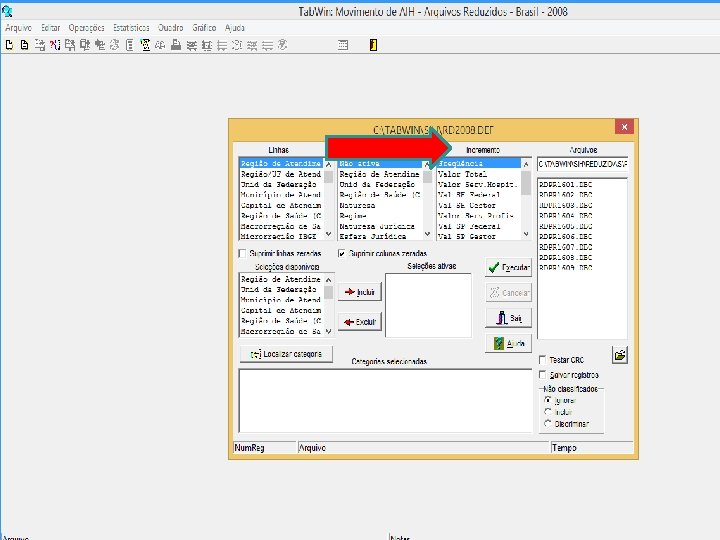This screenshot has width=720, height=540.
Task: Click the first blank-page icon in toolbar
Action: click(x=9, y=45)
